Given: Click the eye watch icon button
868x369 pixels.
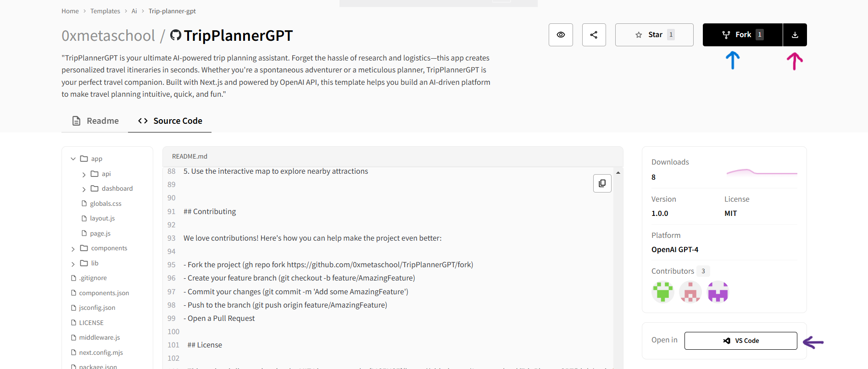Looking at the screenshot, I should (561, 35).
